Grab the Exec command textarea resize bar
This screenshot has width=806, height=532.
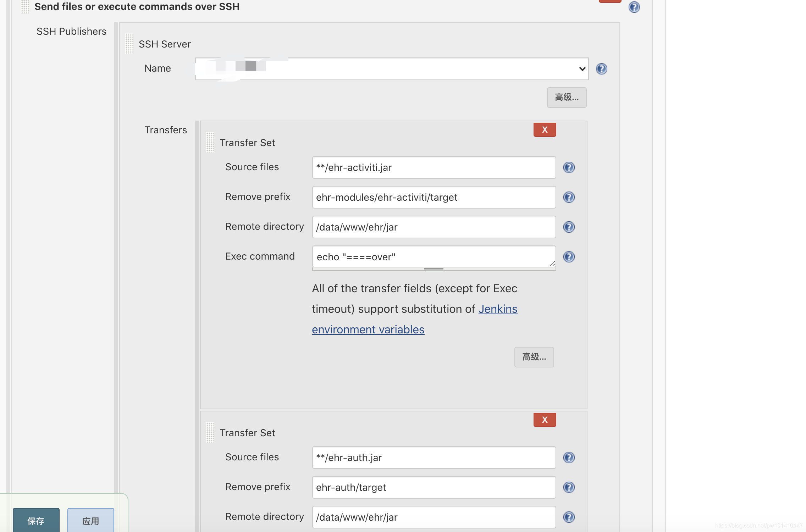tap(434, 269)
